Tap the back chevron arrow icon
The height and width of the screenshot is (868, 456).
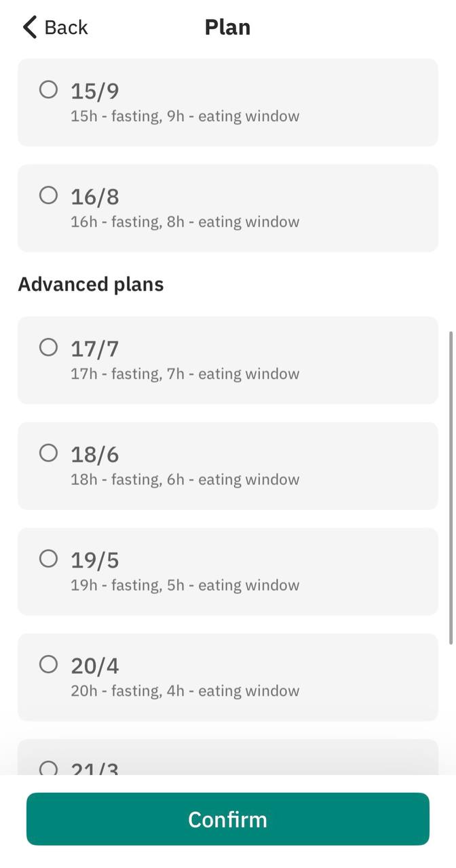pos(29,27)
